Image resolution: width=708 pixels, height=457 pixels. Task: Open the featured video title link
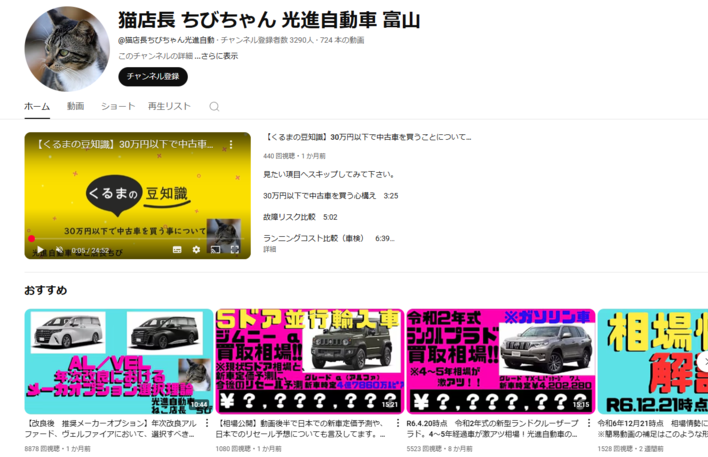[x=368, y=137]
